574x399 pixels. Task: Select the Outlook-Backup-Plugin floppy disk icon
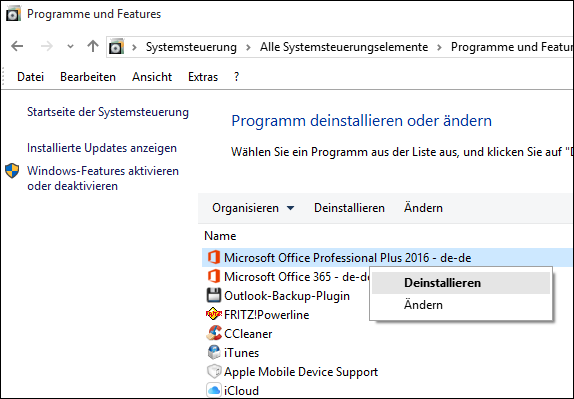(x=214, y=295)
